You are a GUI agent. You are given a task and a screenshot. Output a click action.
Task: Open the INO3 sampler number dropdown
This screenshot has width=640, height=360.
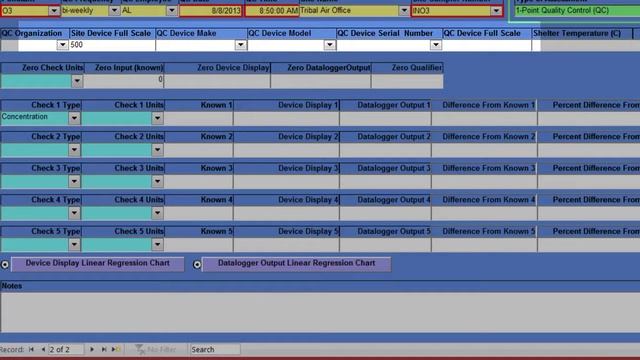click(496, 11)
